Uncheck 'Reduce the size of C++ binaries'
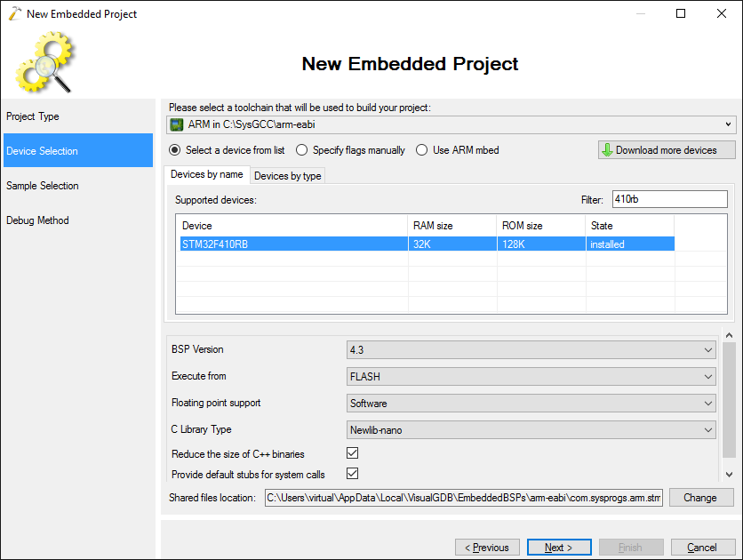 click(x=353, y=453)
